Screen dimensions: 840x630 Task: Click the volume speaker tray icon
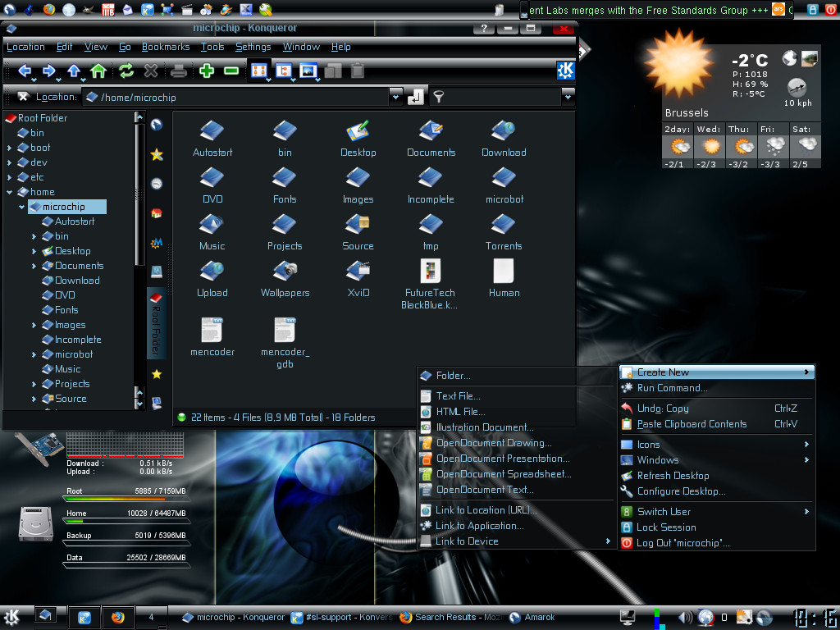click(685, 618)
